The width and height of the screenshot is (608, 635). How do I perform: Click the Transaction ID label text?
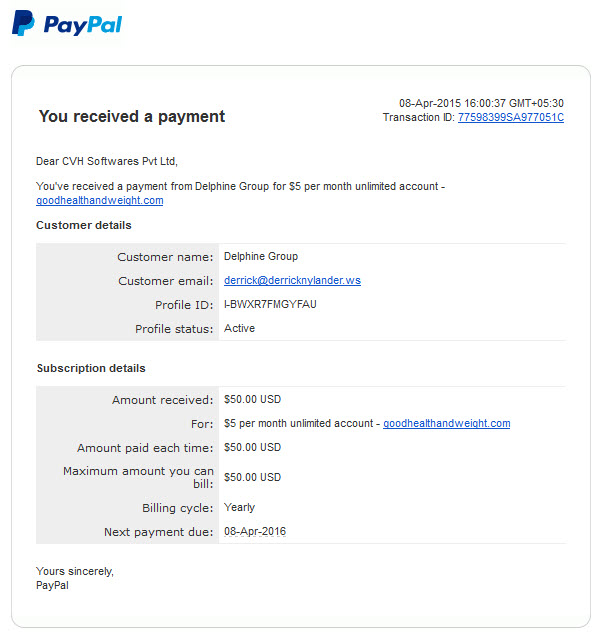(x=419, y=117)
